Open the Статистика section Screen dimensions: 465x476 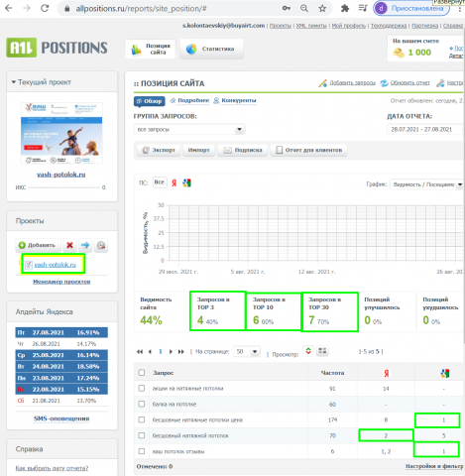pyautogui.click(x=211, y=49)
